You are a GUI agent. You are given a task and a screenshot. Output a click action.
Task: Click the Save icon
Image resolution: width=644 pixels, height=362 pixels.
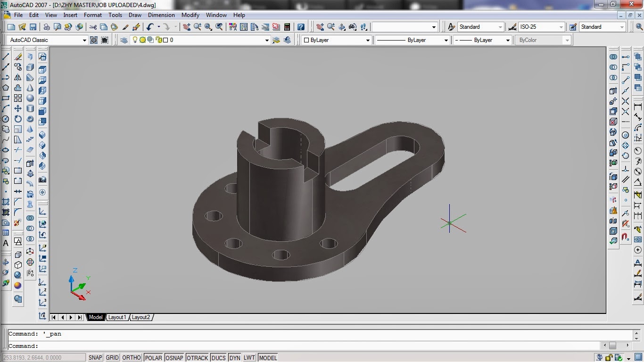tap(33, 26)
